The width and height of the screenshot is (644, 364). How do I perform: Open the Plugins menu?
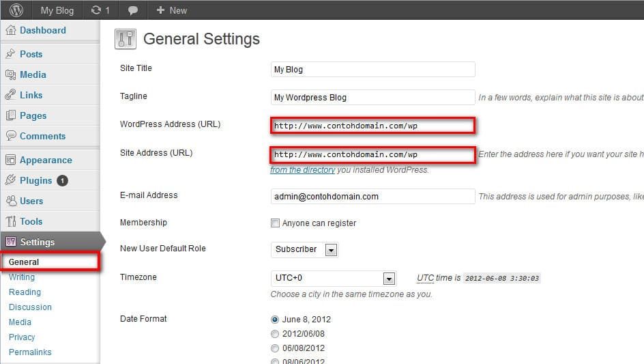[35, 180]
